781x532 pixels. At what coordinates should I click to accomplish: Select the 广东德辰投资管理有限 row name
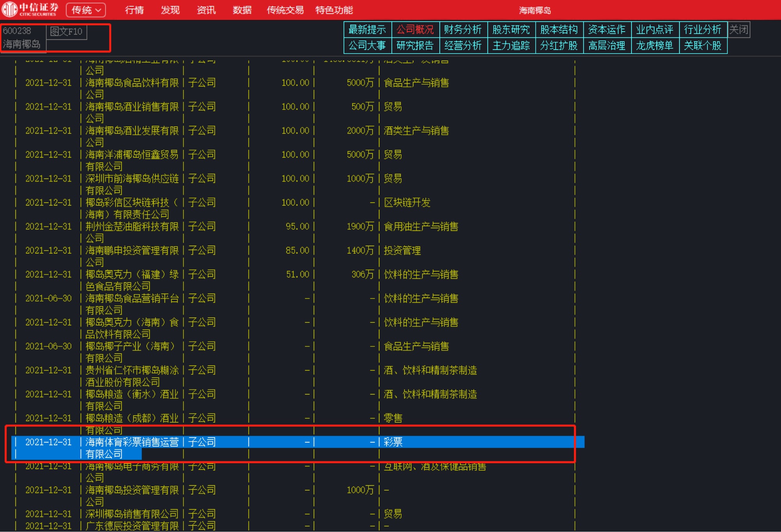[x=132, y=526]
